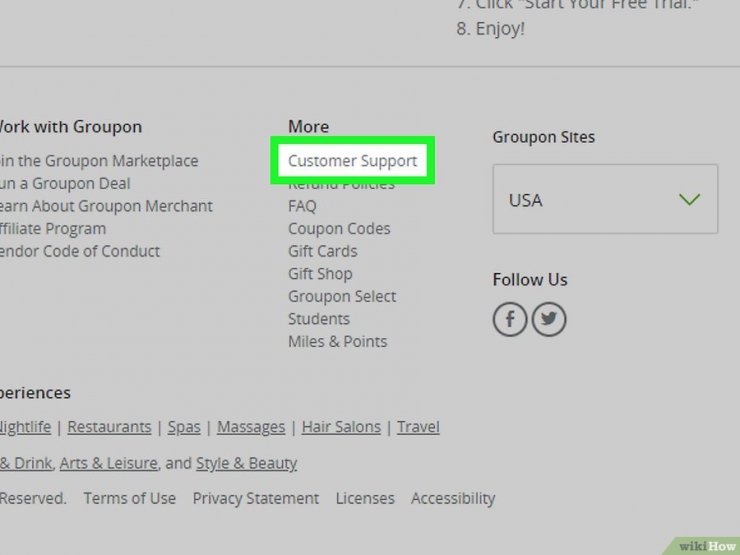Open Groupon's Facebook page icon

point(510,320)
